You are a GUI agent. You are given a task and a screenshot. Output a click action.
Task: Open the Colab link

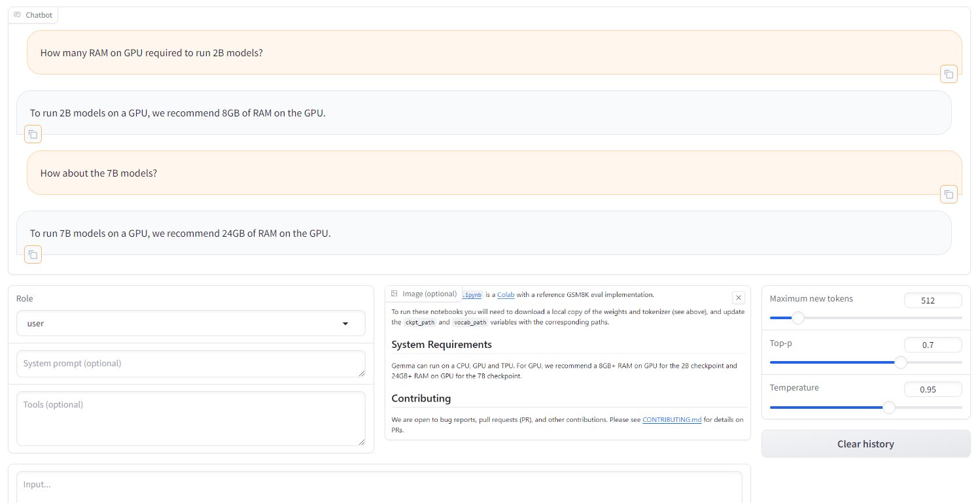pos(506,294)
